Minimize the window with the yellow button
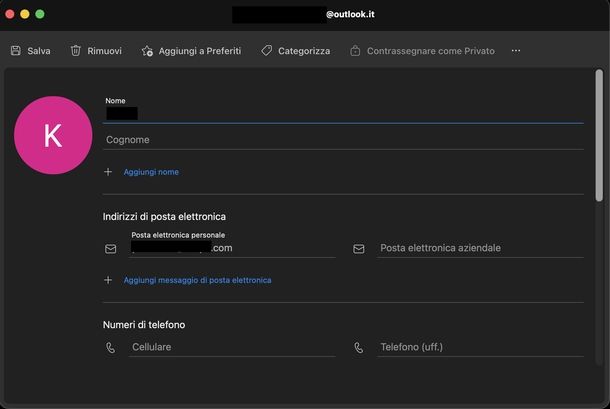 [x=25, y=14]
